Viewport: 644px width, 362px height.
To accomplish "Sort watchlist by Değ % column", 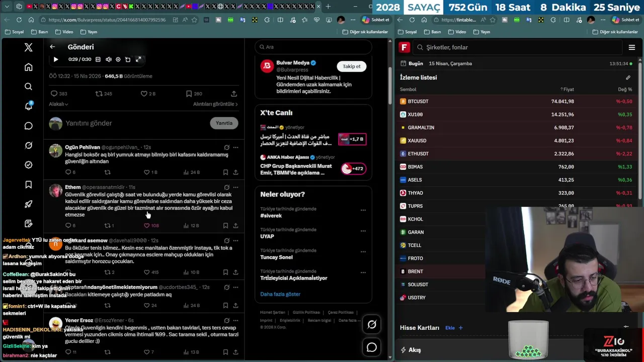I will (x=625, y=89).
